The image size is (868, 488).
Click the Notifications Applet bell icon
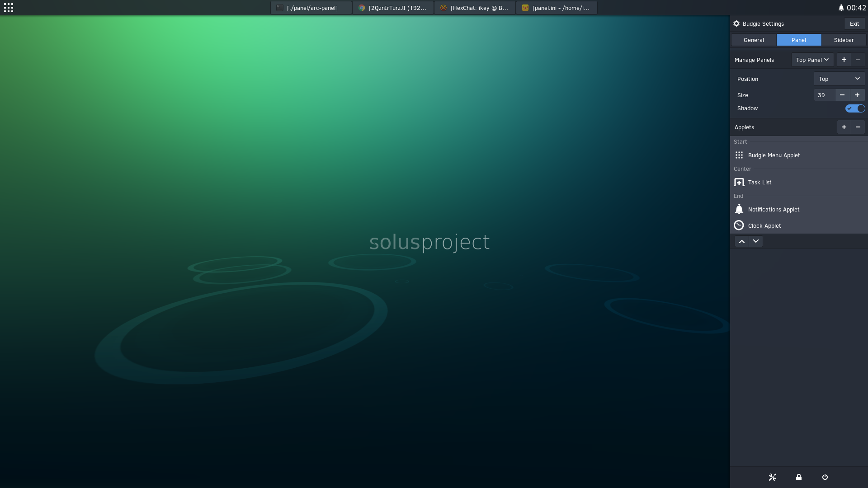739,209
